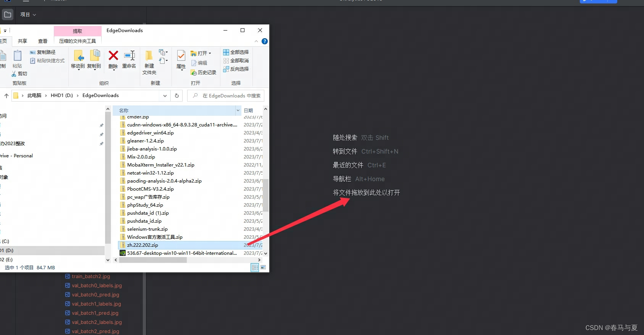Click Invert selection in the ribbon
Screen dimensions: 644x335
pos(236,69)
